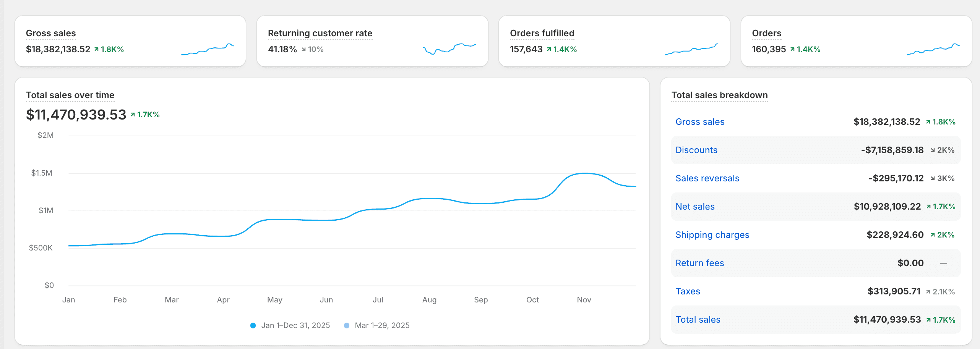Click the up arrow icon on breakdown Gross sales row
The height and width of the screenshot is (349, 980).
click(x=928, y=122)
